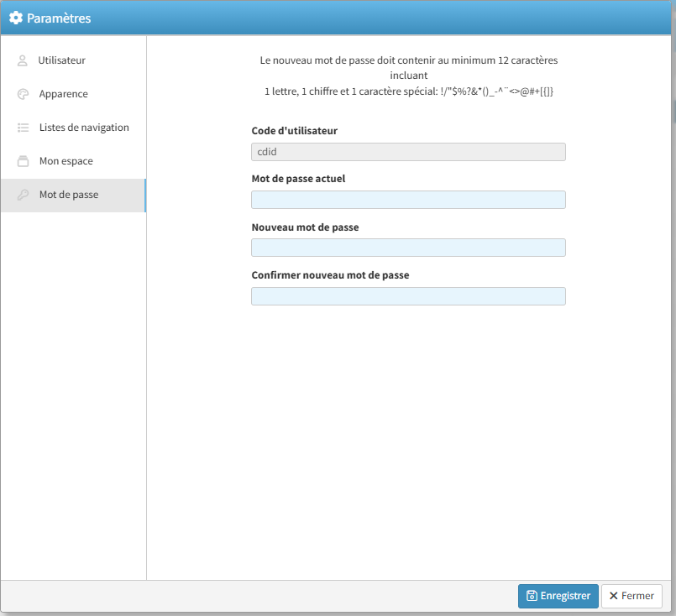Open the Utilisateur settings section
This screenshot has width=676, height=616.
point(61,60)
